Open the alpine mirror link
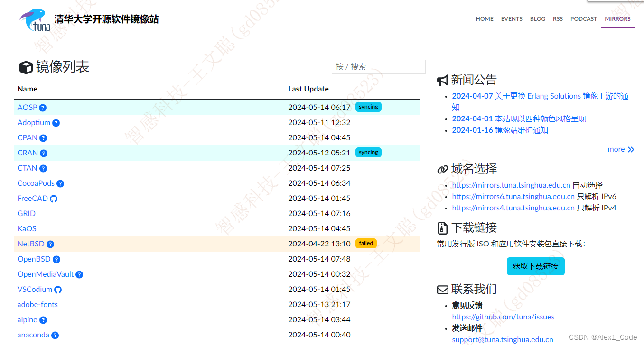The image size is (644, 345). (28, 320)
